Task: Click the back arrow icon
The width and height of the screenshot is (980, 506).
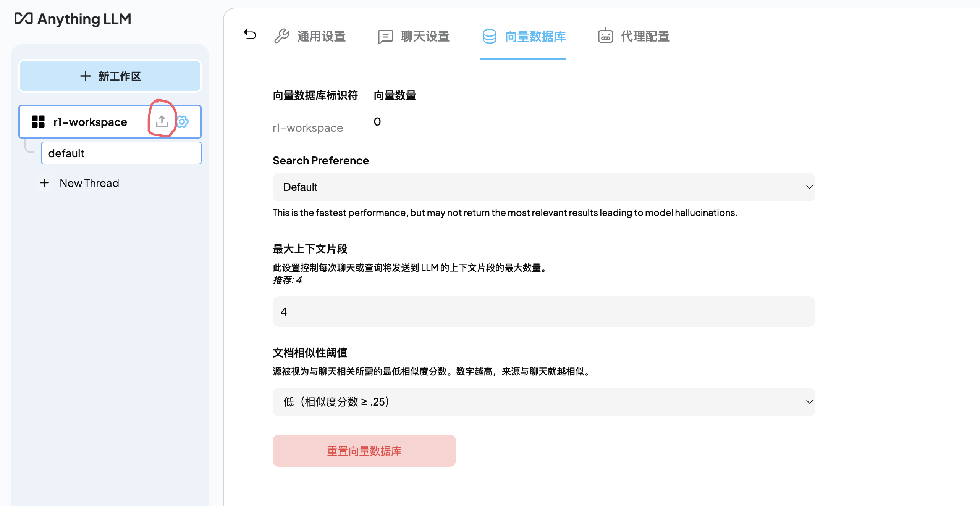Action: coord(250,35)
